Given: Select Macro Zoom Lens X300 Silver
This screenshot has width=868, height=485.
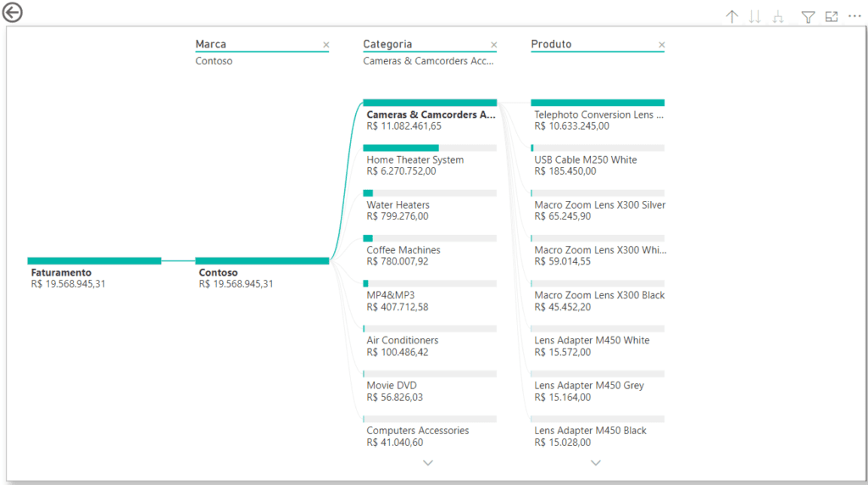Looking at the screenshot, I should click(598, 206).
